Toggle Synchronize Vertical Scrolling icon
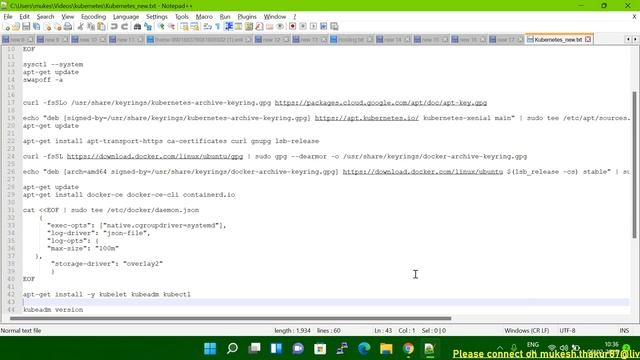The width and height of the screenshot is (640, 360). 184,27
